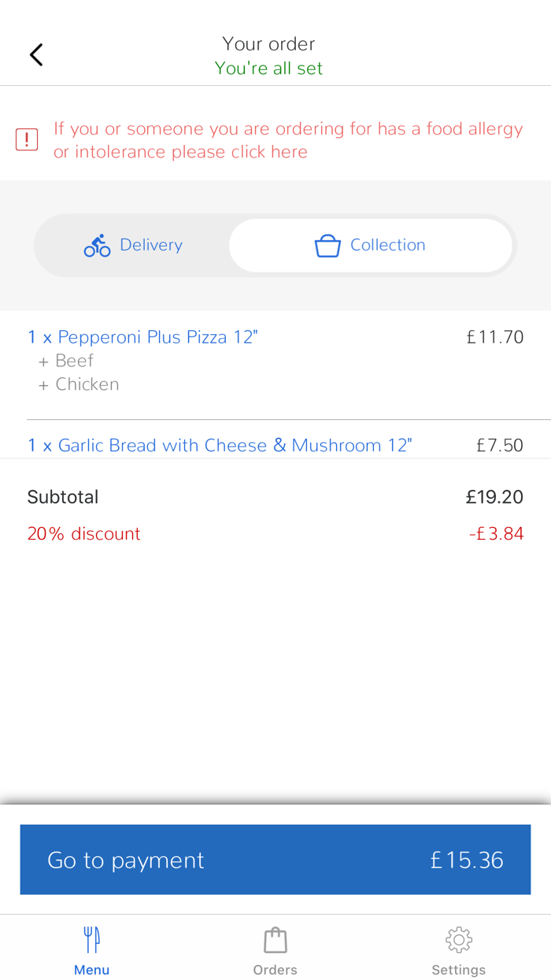
Task: Switch to the Settings tab
Action: 458,949
